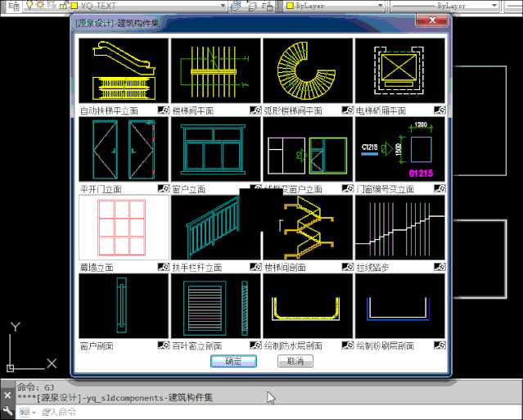The width and height of the screenshot is (523, 420).
Task: Confirm with the 确定 button
Action: point(233,361)
